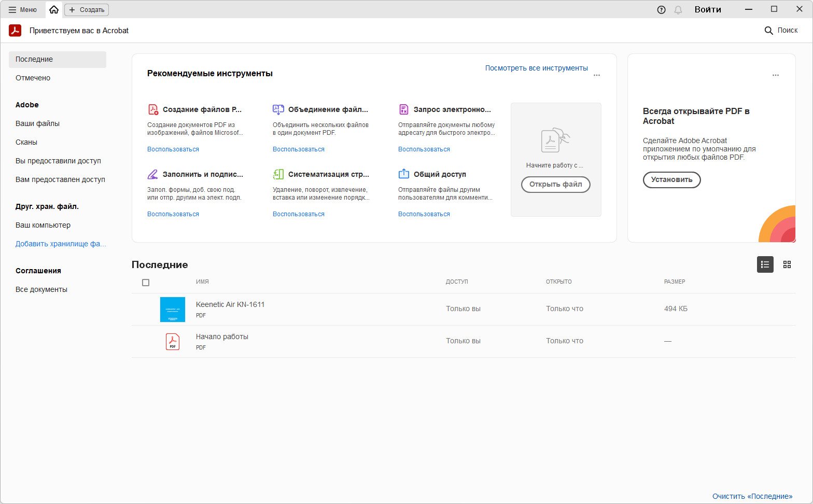Screen dimensions: 813x504
Task: Open ellipsis menu on default PDF card
Action: [775, 75]
